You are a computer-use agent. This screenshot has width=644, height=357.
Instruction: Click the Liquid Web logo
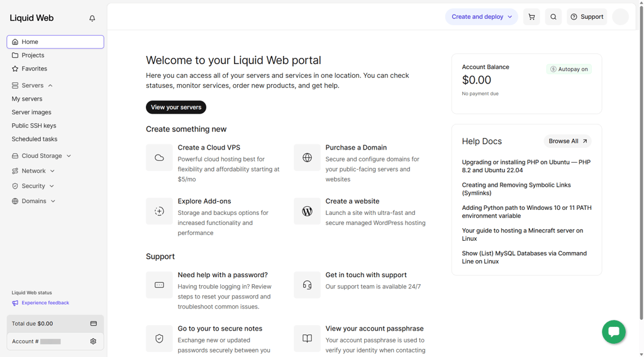click(x=31, y=18)
